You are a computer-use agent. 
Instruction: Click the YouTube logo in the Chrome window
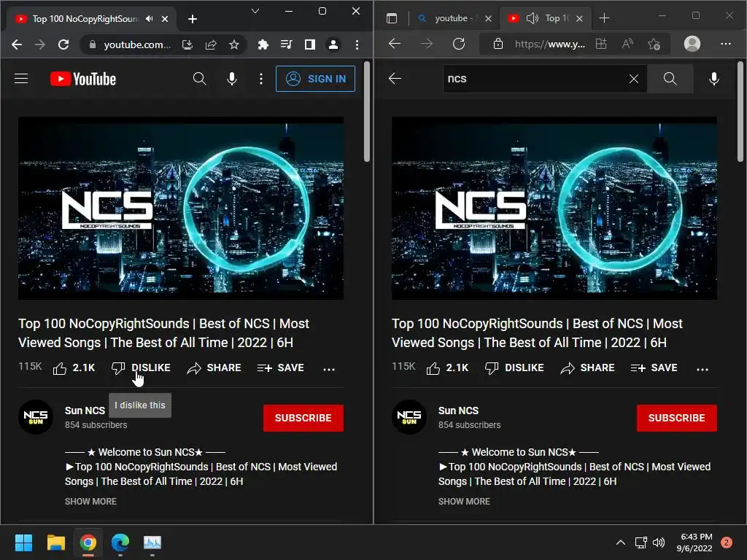tap(83, 79)
